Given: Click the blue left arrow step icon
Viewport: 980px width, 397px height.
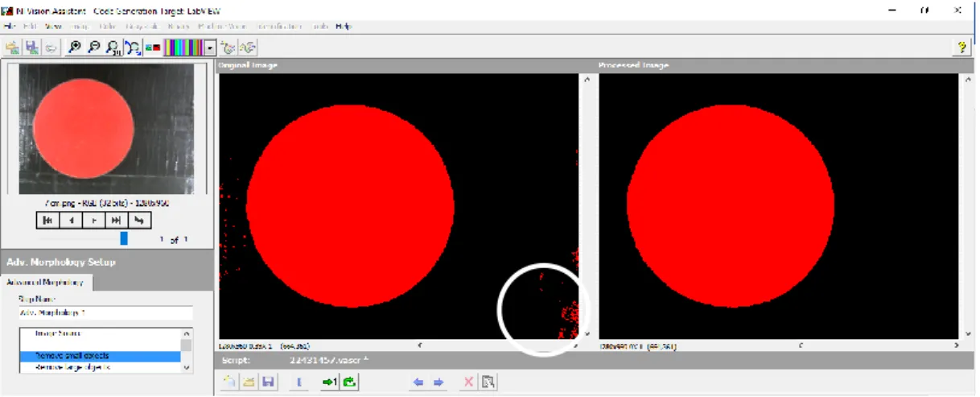Looking at the screenshot, I should click(x=418, y=383).
